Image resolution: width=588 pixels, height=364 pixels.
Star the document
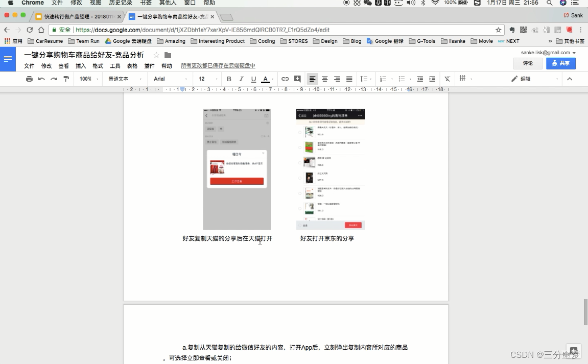click(x=156, y=56)
